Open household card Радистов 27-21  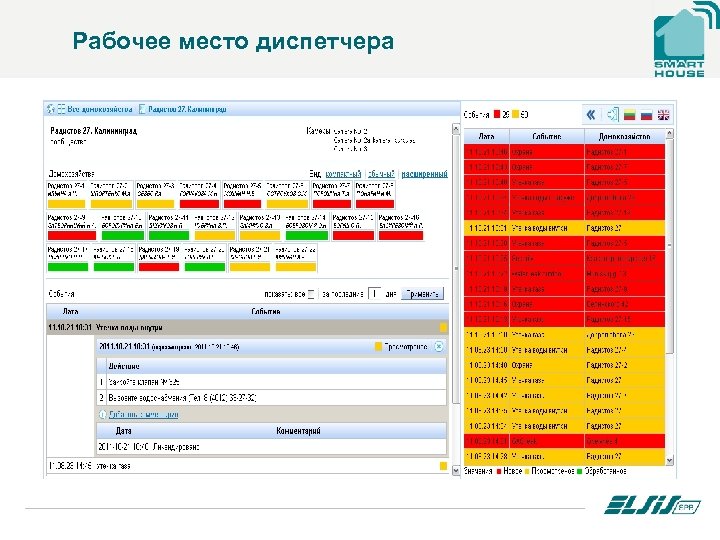pyautogui.click(x=250, y=259)
